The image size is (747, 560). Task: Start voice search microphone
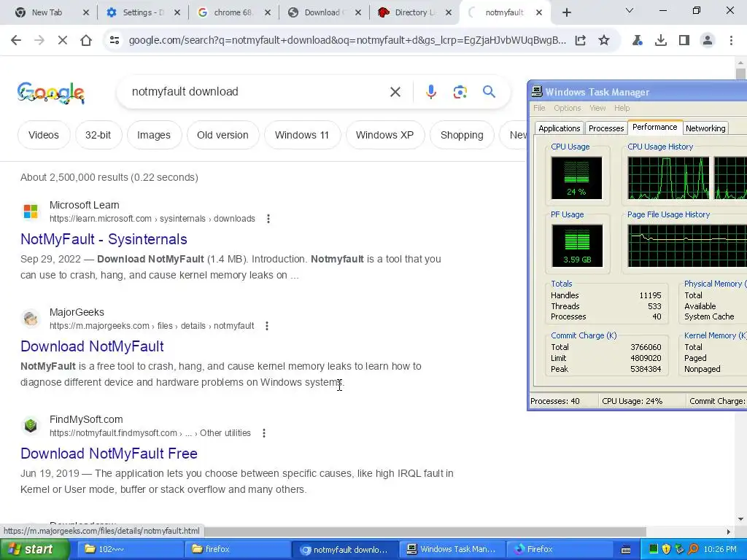(431, 92)
